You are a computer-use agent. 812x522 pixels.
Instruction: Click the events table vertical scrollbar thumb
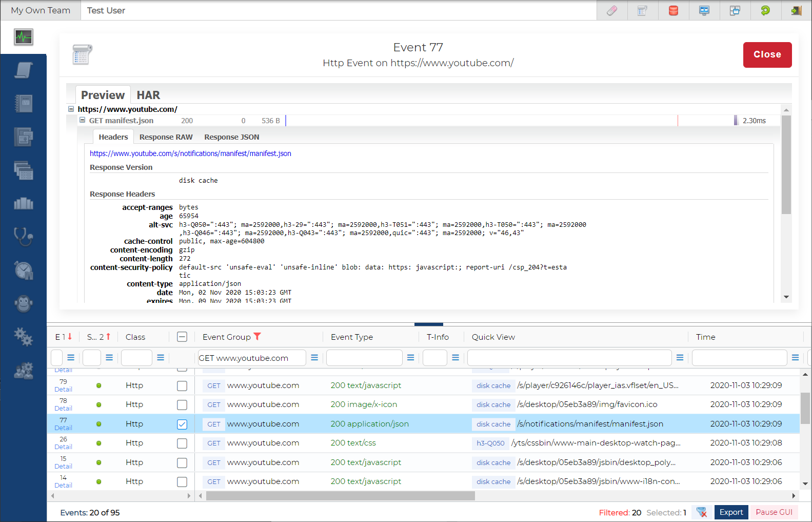(805, 408)
